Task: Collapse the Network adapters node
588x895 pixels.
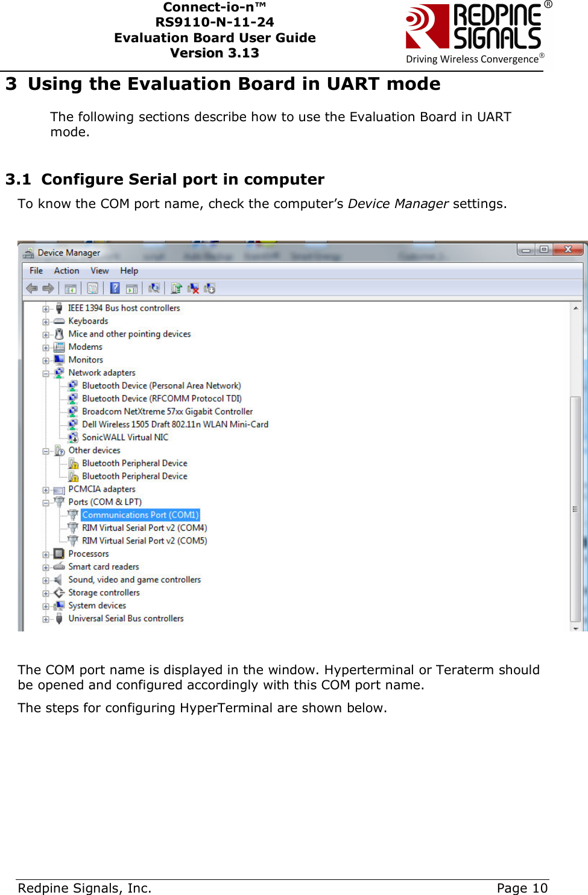Action: pos(46,373)
